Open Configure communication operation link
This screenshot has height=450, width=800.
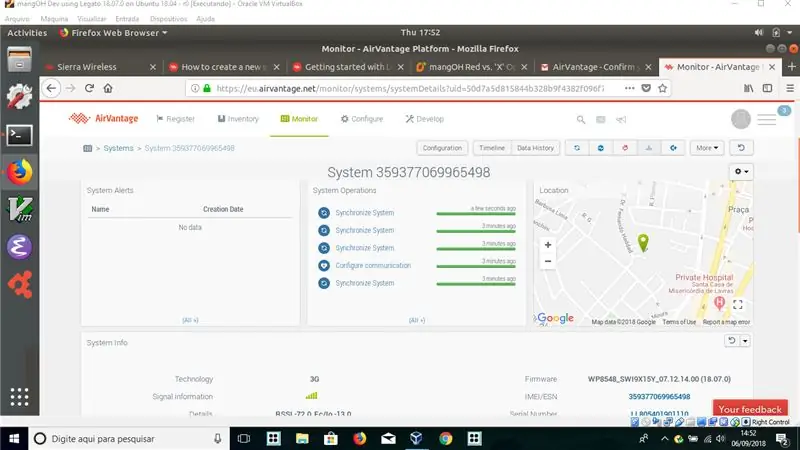373,266
